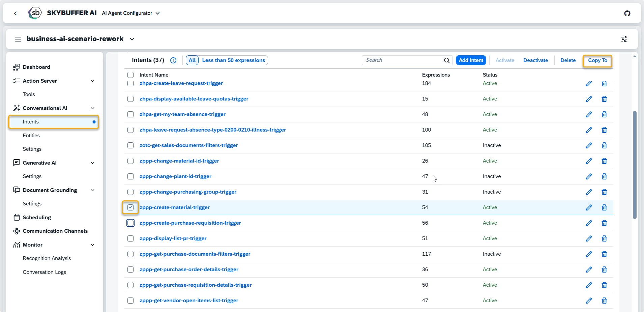Select the Less than 50 expressions filter
Image resolution: width=644 pixels, height=312 pixels.
tap(233, 60)
